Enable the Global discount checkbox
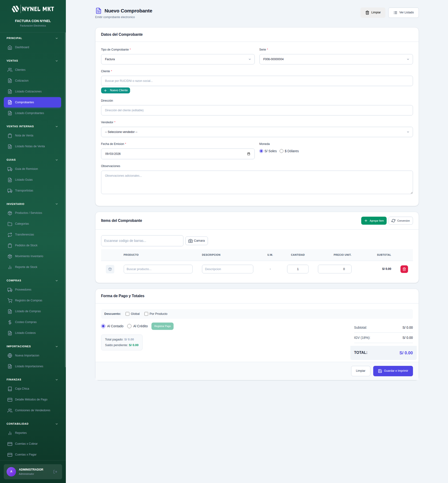This screenshot has height=483, width=448. (127, 314)
